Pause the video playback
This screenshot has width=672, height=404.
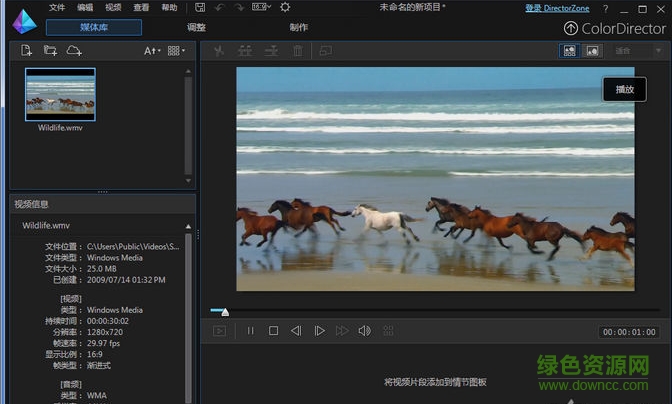click(x=250, y=331)
